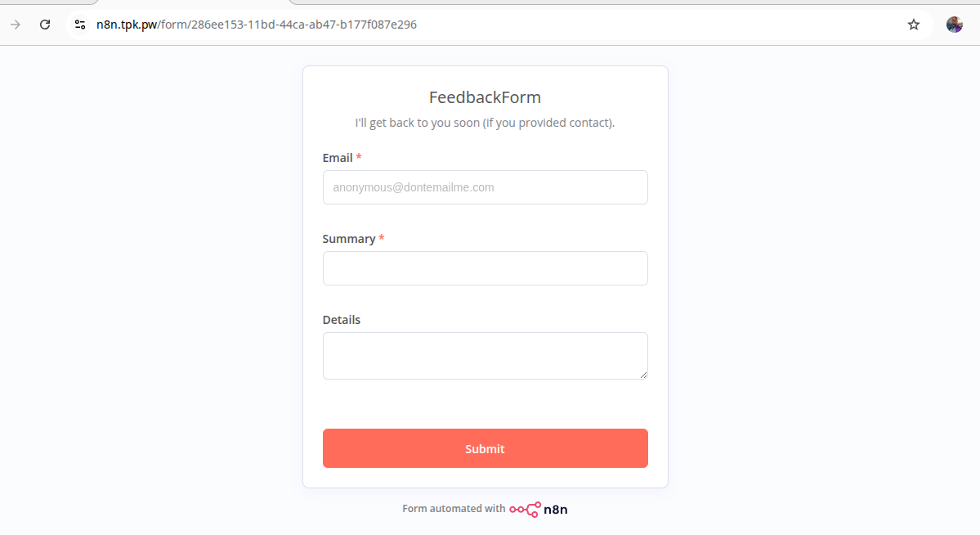Click inside the Details text area
This screenshot has height=535, width=980.
pyautogui.click(x=485, y=355)
